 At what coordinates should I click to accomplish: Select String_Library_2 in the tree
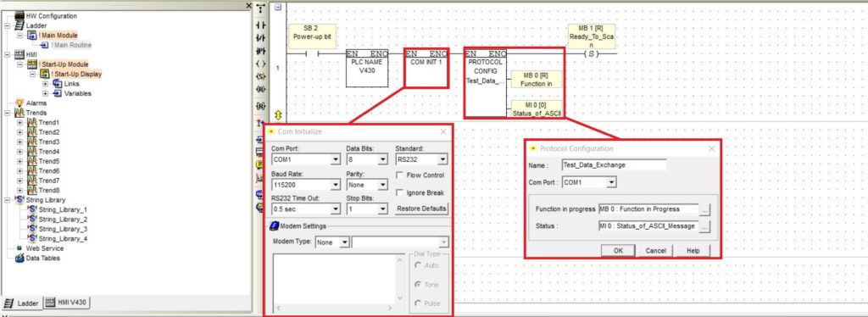[63, 219]
